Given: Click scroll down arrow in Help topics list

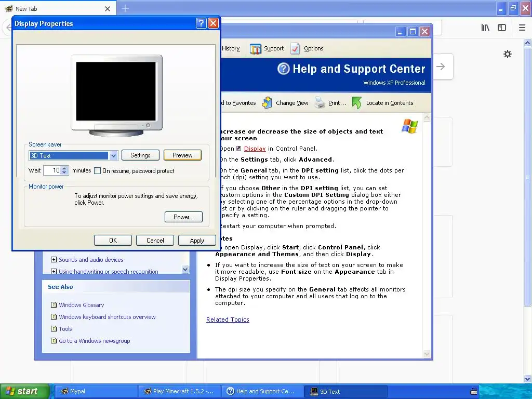Looking at the screenshot, I should [185, 270].
